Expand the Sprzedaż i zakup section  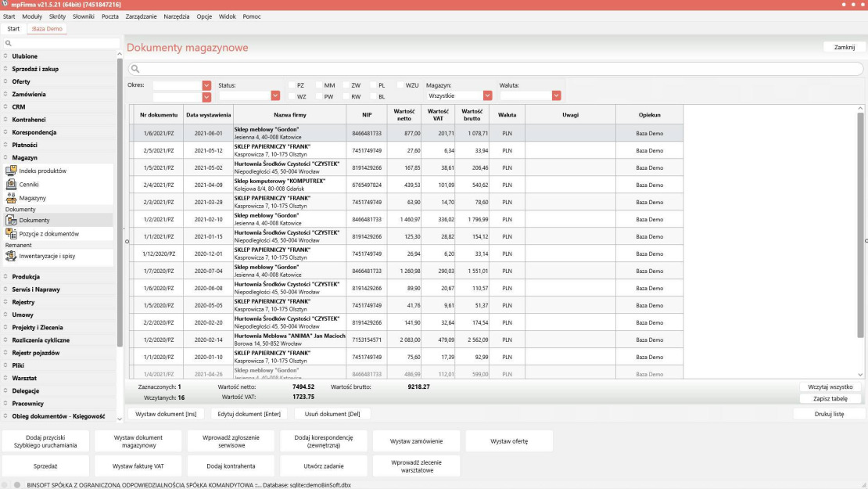[x=35, y=69]
